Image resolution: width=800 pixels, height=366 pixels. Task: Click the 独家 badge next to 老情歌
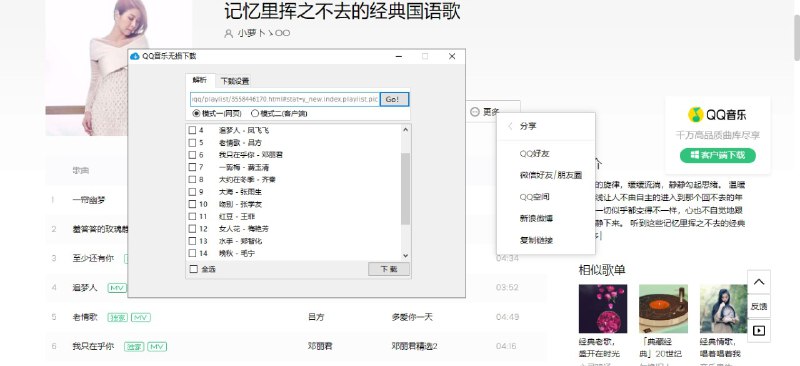[117, 318]
